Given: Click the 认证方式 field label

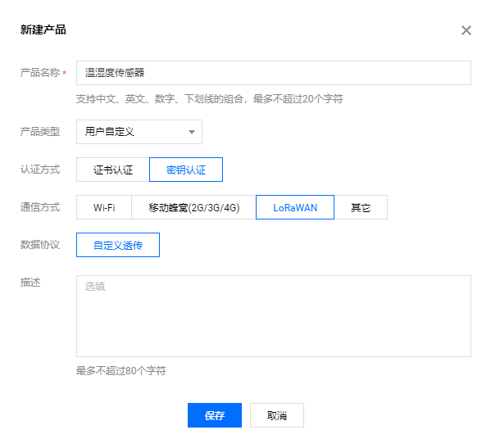Looking at the screenshot, I should click(x=40, y=170).
